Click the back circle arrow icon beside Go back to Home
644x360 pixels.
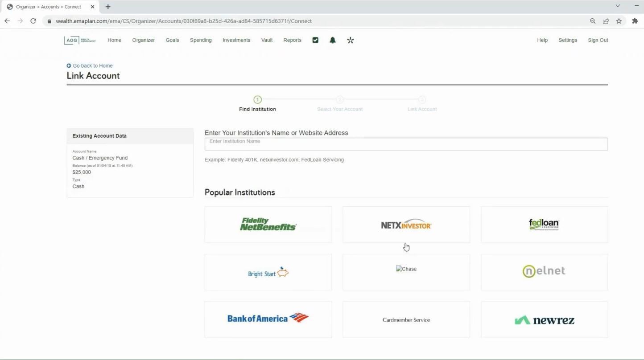69,65
